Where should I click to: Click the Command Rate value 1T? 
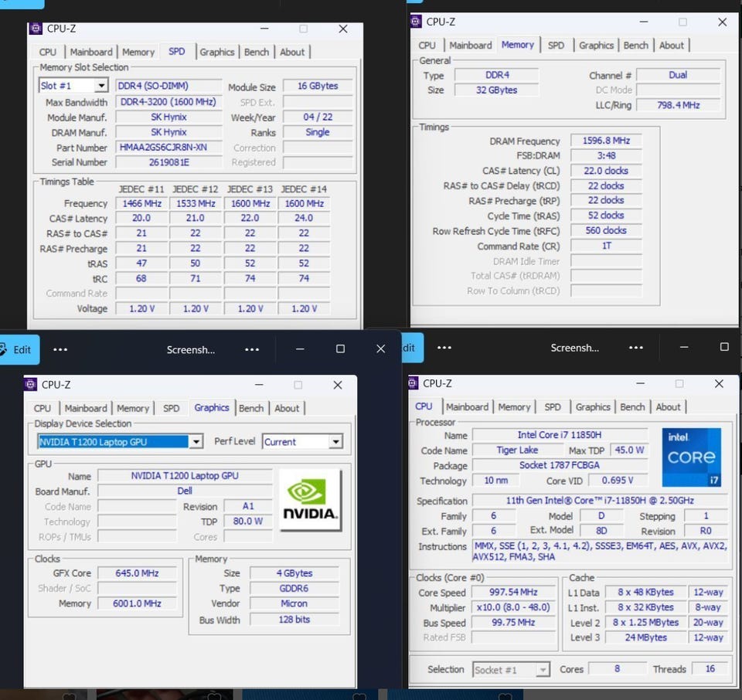coord(606,246)
